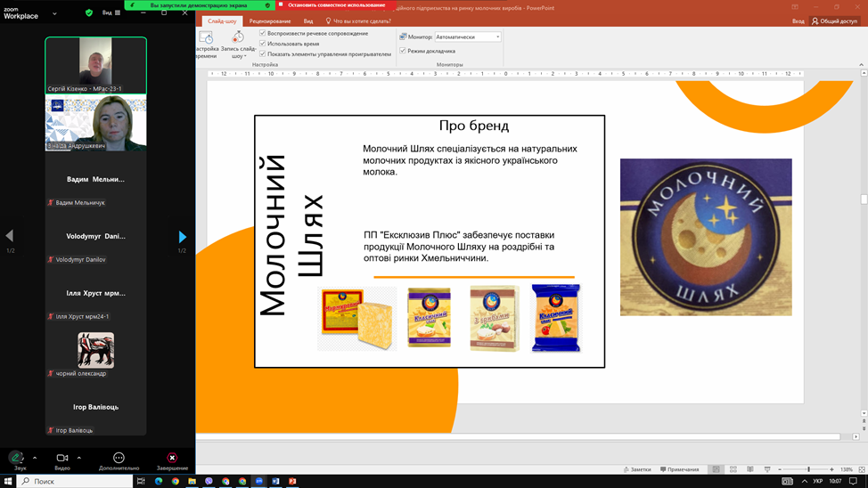Expand audio options arrow next to Звук
This screenshot has height=488, width=868.
click(x=35, y=458)
